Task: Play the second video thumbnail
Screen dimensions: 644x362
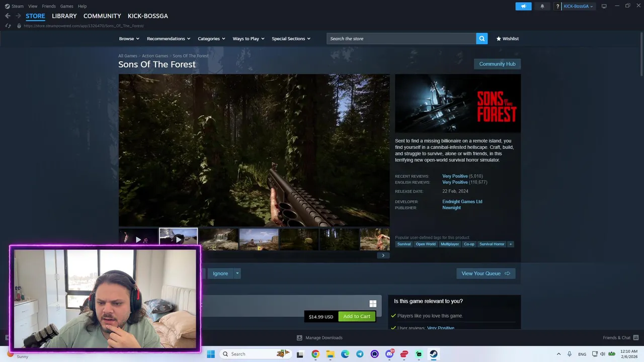Action: click(178, 239)
